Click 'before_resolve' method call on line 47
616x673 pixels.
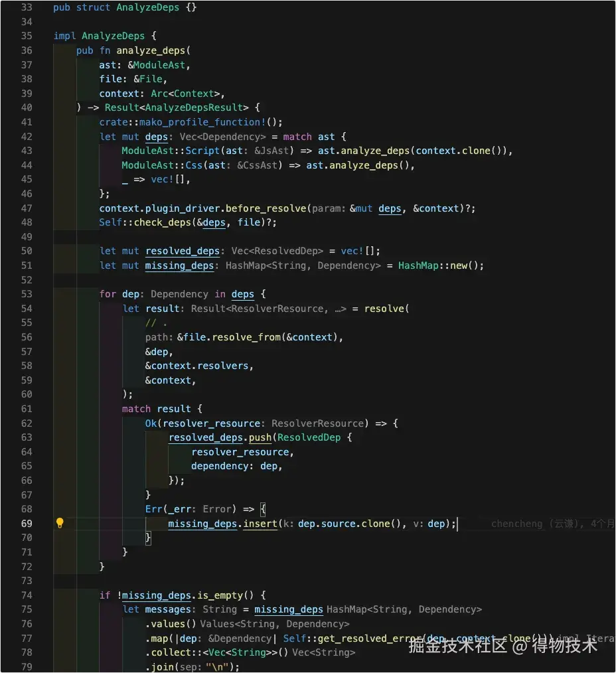click(266, 208)
